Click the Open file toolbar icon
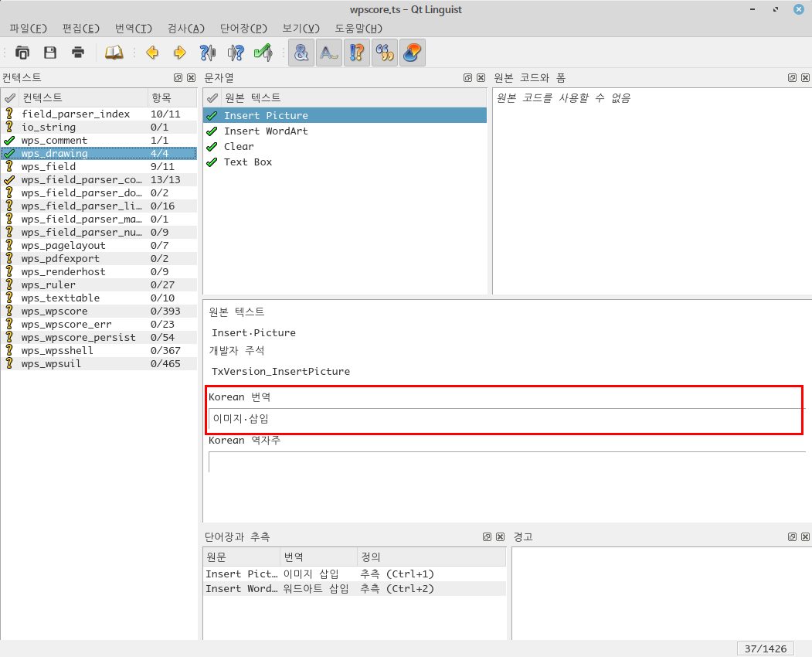This screenshot has height=657, width=812. click(x=22, y=53)
